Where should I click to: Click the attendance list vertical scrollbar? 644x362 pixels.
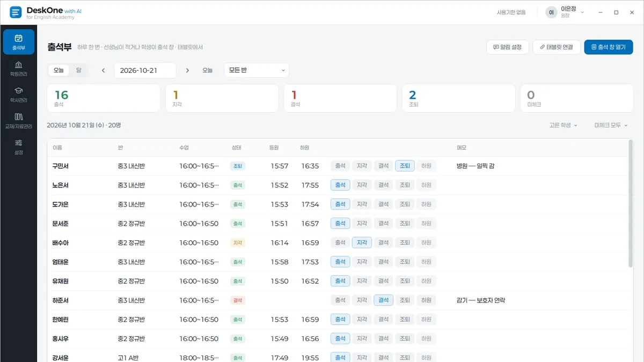[x=630, y=204]
